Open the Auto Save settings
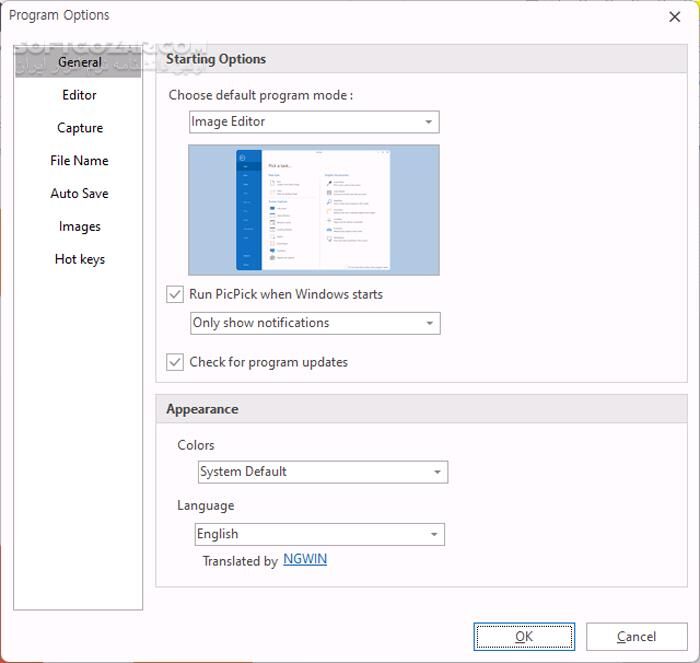The height and width of the screenshot is (663, 700). 79,193
